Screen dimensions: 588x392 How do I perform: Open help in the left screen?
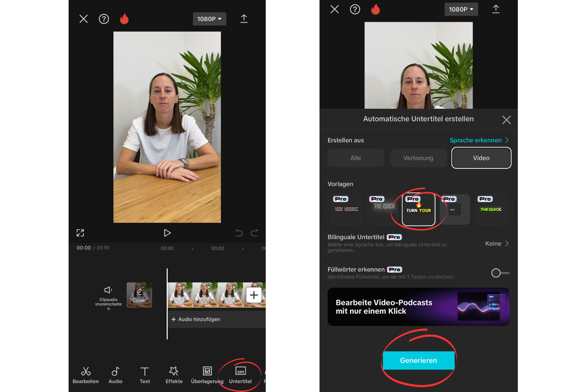[104, 19]
